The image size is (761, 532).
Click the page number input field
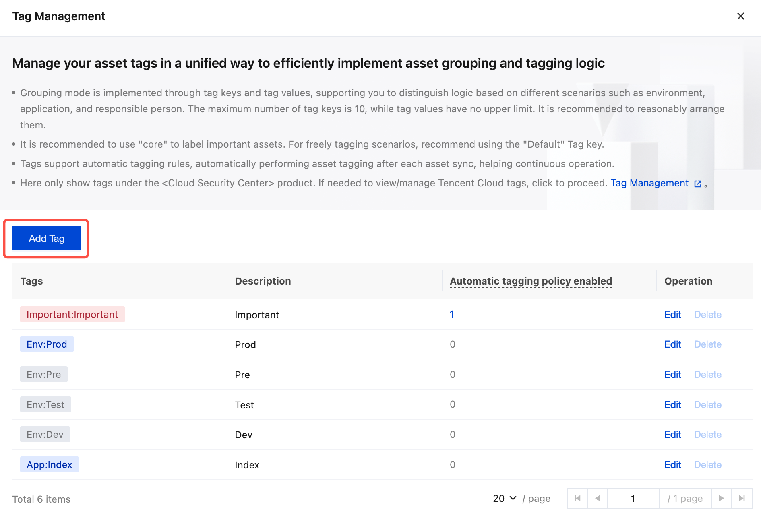[x=633, y=498]
